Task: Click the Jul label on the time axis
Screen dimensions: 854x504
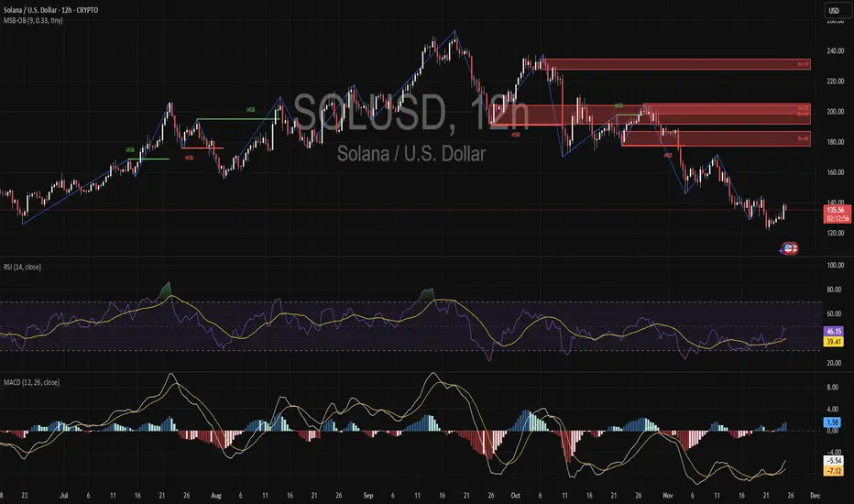Action: point(64,495)
